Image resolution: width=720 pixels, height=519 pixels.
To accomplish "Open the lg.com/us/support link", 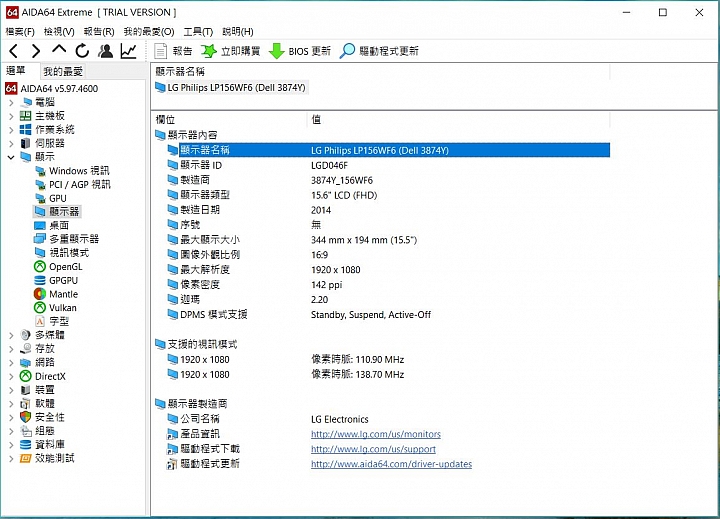I will [373, 449].
